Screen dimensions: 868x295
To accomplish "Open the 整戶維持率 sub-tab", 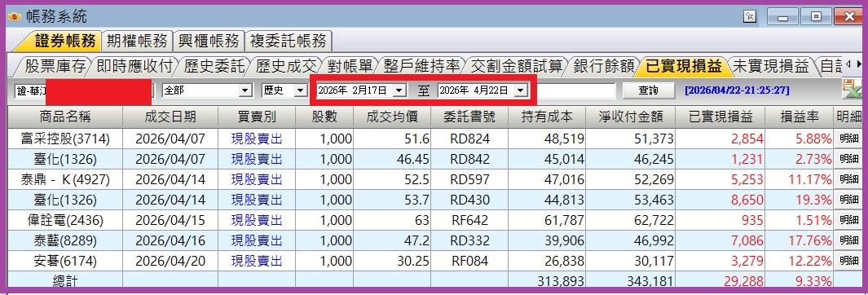I will (x=422, y=67).
